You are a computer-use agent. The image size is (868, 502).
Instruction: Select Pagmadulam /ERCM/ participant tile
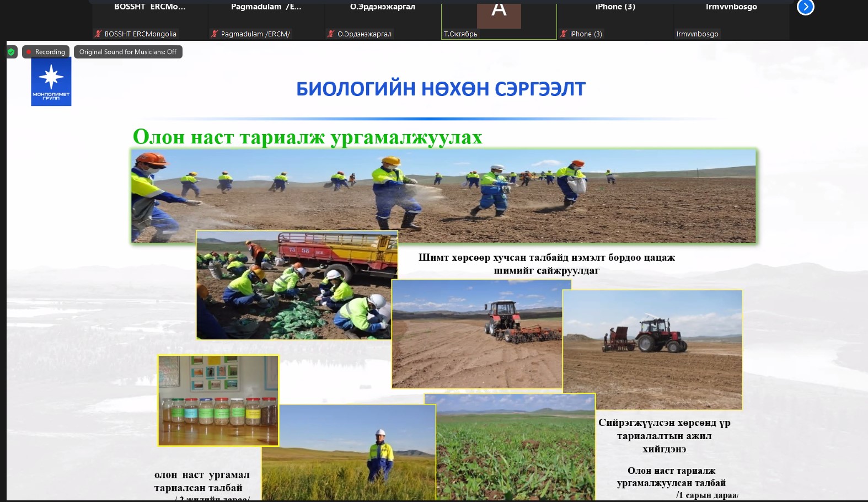point(266,20)
